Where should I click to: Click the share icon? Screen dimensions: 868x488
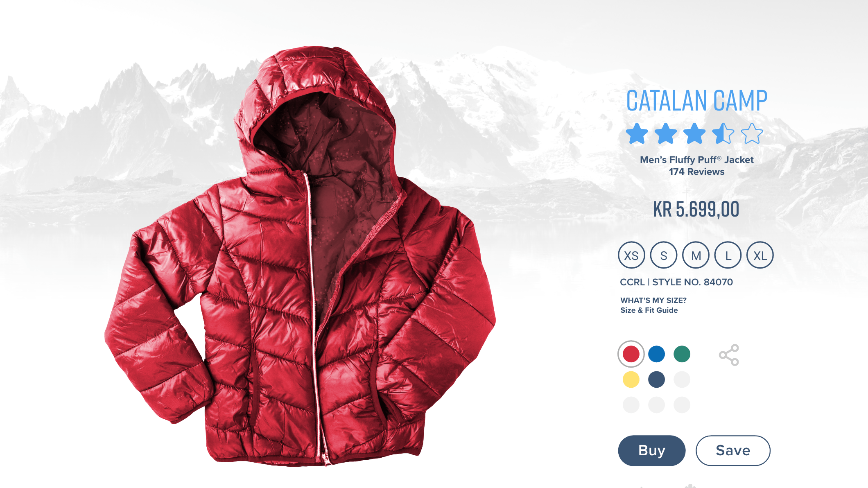click(729, 355)
